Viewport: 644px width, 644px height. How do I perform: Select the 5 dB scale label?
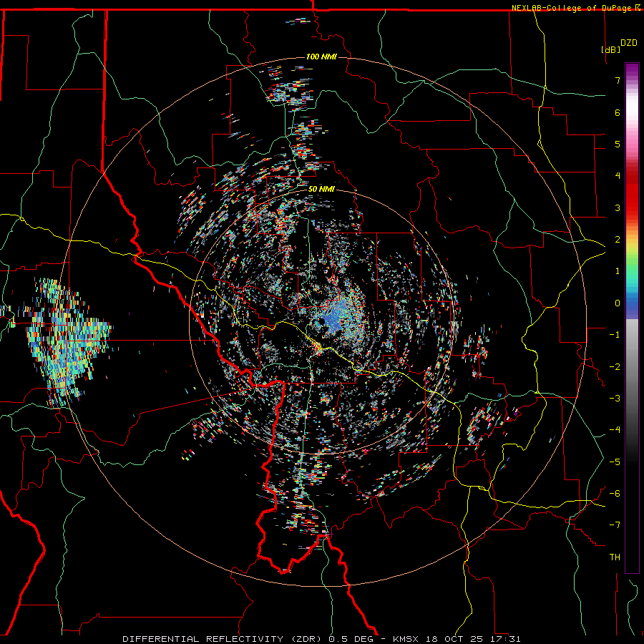point(618,144)
